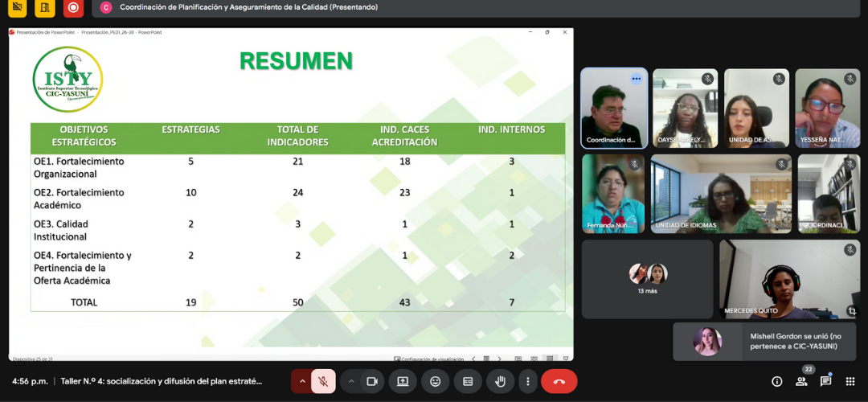Expand audio settings arrow beside microphone

pyautogui.click(x=302, y=381)
